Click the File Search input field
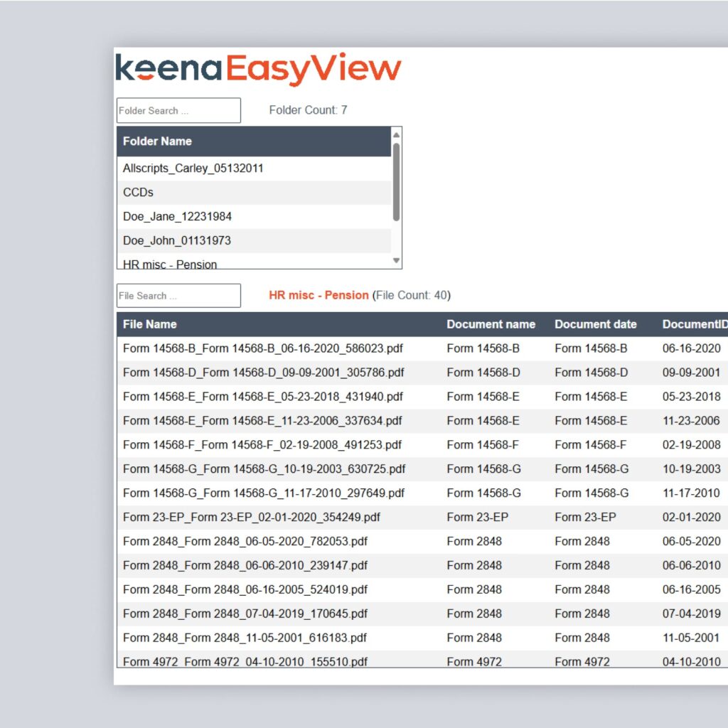Viewport: 728px width, 728px height. coord(178,296)
